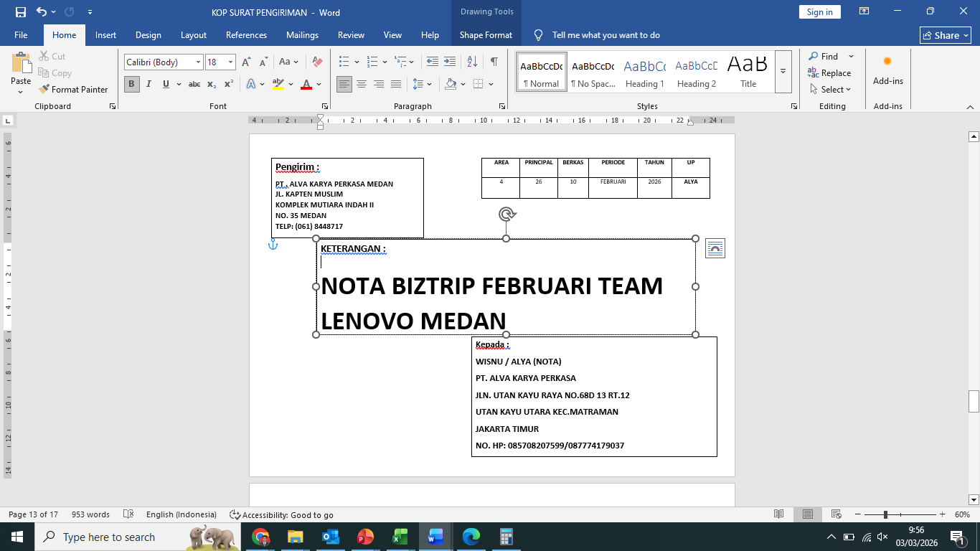Click the Sign in button
The height and width of the screenshot is (551, 980).
point(819,11)
